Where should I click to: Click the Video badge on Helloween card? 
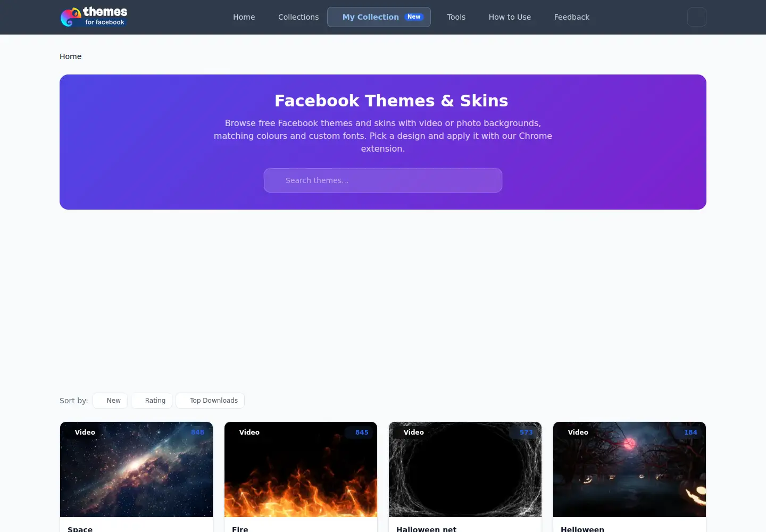point(574,433)
